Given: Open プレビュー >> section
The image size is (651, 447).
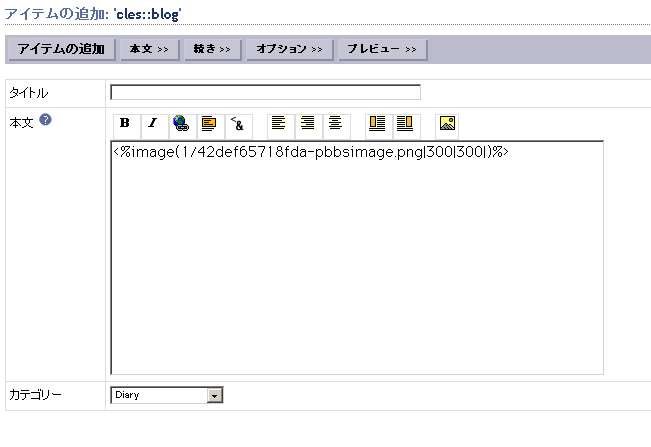Looking at the screenshot, I should [x=382, y=49].
